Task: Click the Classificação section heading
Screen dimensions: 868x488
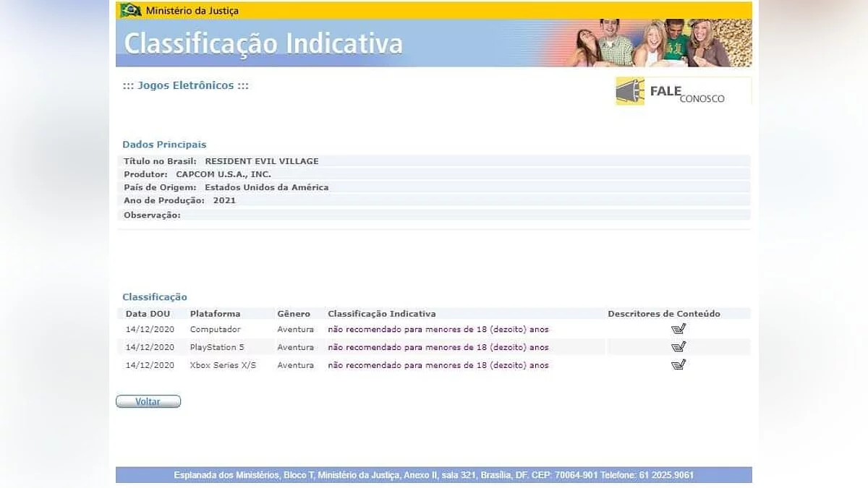Action: [x=155, y=297]
